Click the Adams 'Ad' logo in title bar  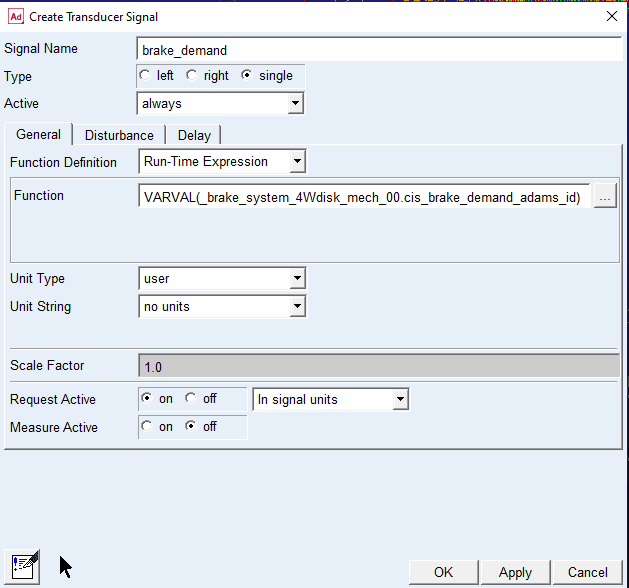pyautogui.click(x=16, y=17)
